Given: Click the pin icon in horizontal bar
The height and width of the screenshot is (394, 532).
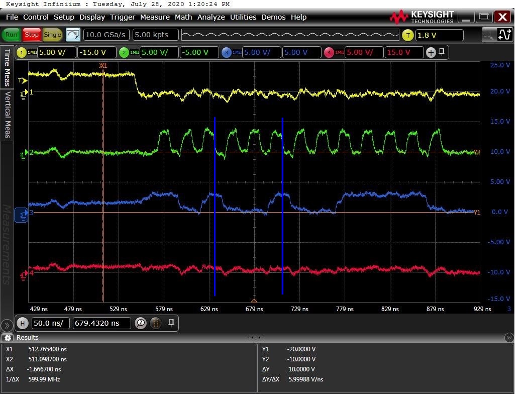Looking at the screenshot, I should 171,323.
